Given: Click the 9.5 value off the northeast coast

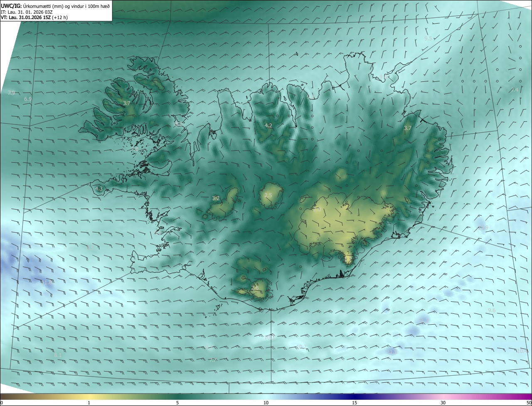Looking at the screenshot, I should click(428, 38).
